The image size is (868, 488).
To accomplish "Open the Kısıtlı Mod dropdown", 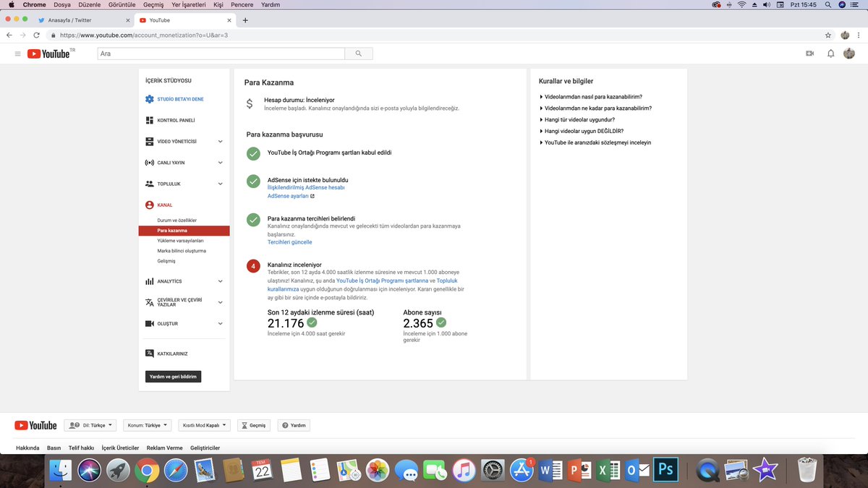I will point(205,426).
